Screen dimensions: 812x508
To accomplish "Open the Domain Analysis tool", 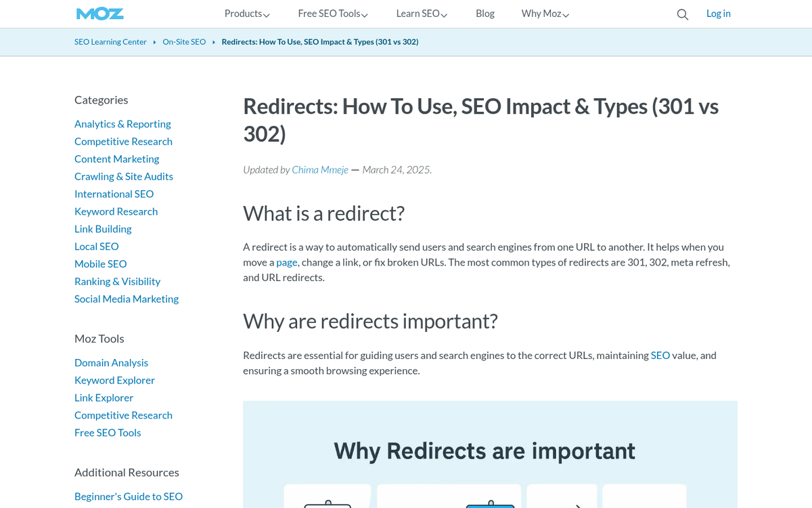I will pyautogui.click(x=111, y=362).
